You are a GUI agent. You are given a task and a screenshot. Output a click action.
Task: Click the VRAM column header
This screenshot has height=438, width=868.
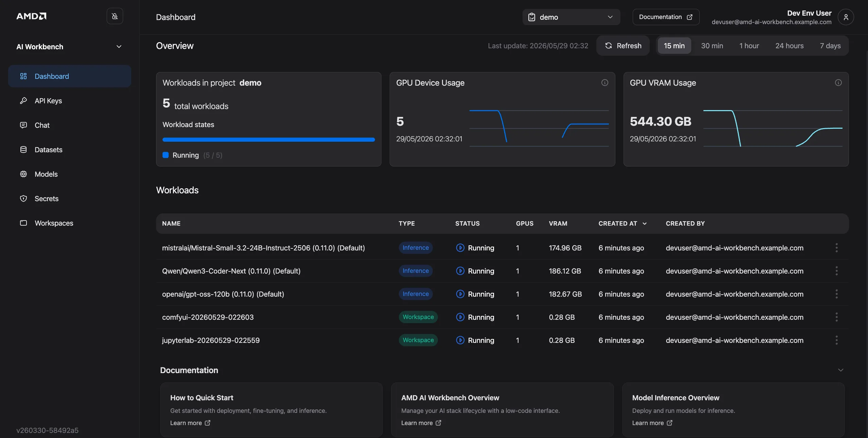(558, 223)
